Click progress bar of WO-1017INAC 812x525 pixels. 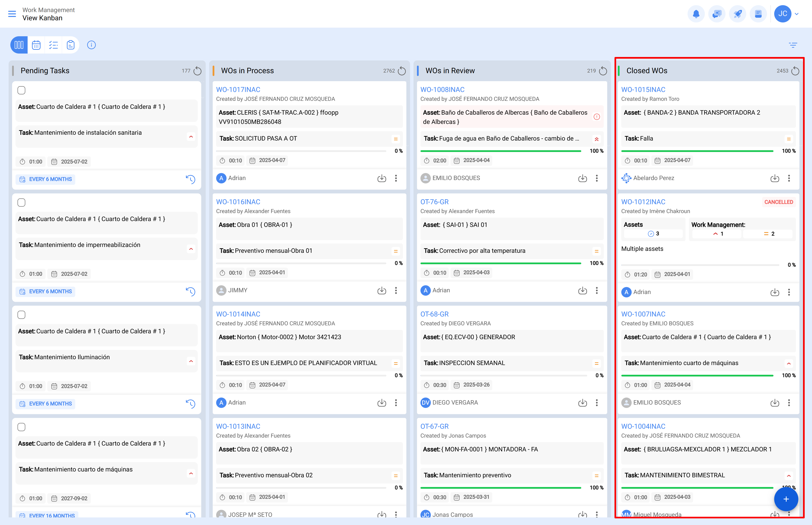point(301,151)
